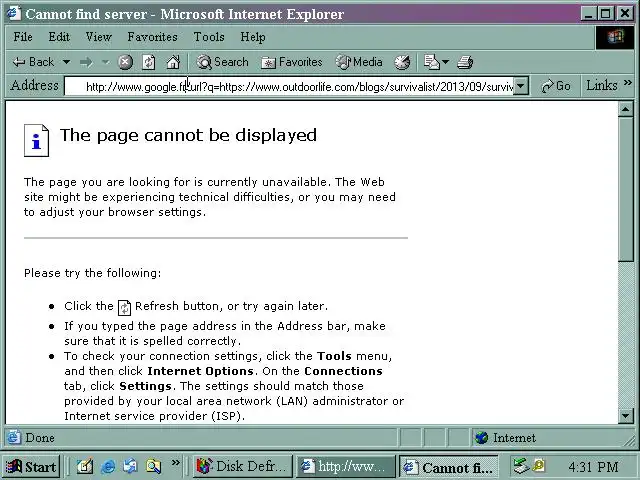
Task: Click the Refresh toolbar icon
Action: pyautogui.click(x=149, y=62)
